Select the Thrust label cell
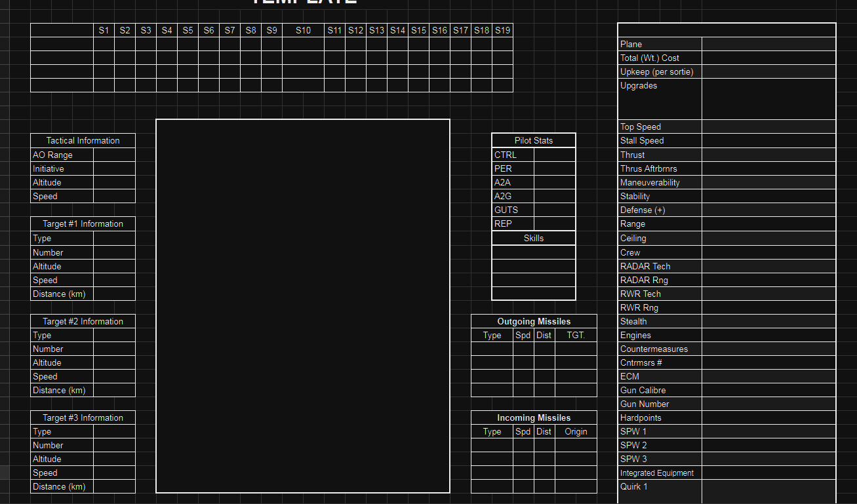This screenshot has height=504, width=857. point(660,155)
